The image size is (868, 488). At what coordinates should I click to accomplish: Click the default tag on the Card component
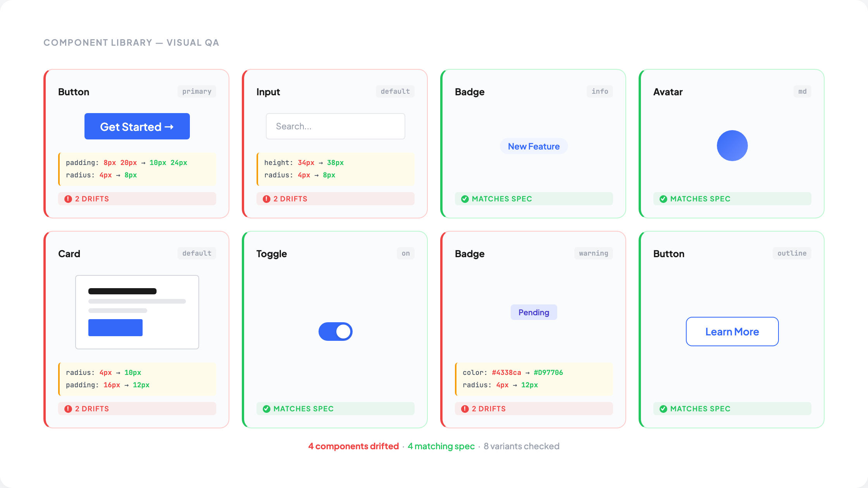[197, 253]
